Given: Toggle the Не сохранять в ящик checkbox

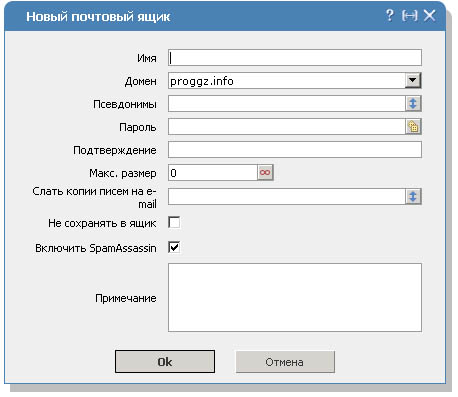Looking at the screenshot, I should pos(174,222).
